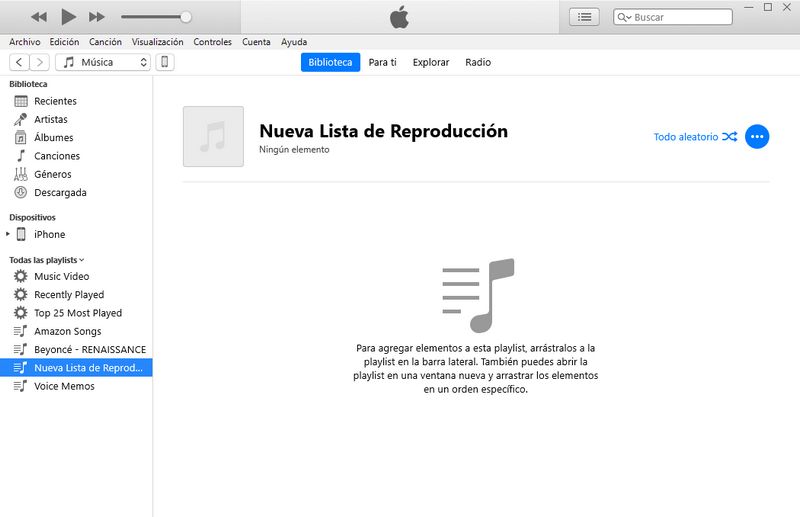This screenshot has height=517, width=800.
Task: Go forward with the right arrow button
Action: (x=39, y=62)
